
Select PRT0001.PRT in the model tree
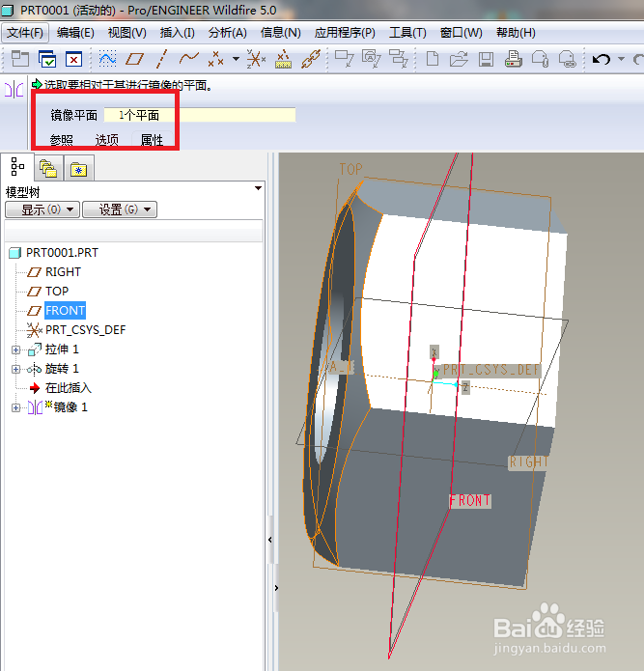tap(62, 253)
